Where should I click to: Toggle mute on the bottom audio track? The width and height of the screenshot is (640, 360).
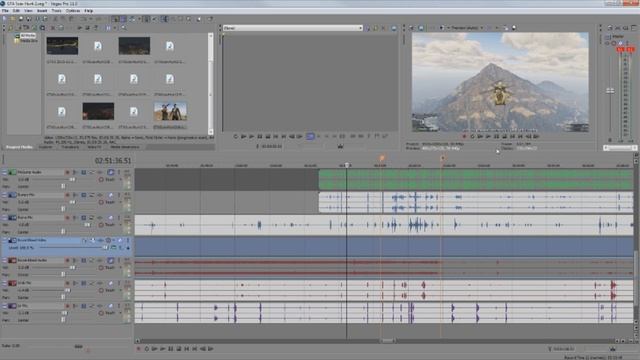click(x=111, y=306)
